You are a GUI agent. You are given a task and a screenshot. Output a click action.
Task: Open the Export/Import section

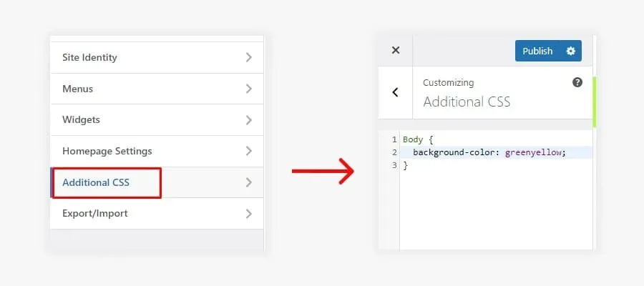pos(157,213)
